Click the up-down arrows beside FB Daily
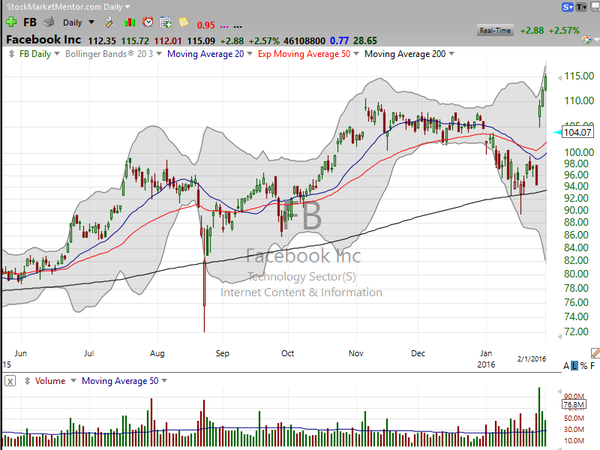The width and height of the screenshot is (600, 450). coord(11,54)
